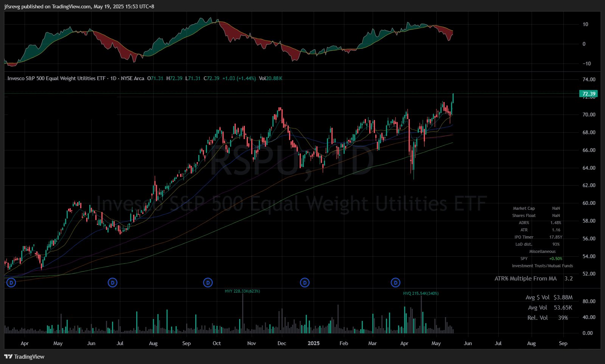Click the close value C72.39

click(x=212, y=78)
